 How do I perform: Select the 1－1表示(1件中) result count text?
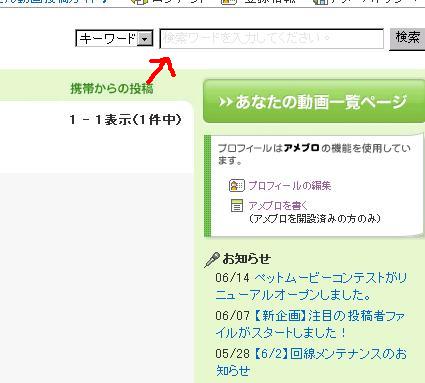tap(125, 120)
